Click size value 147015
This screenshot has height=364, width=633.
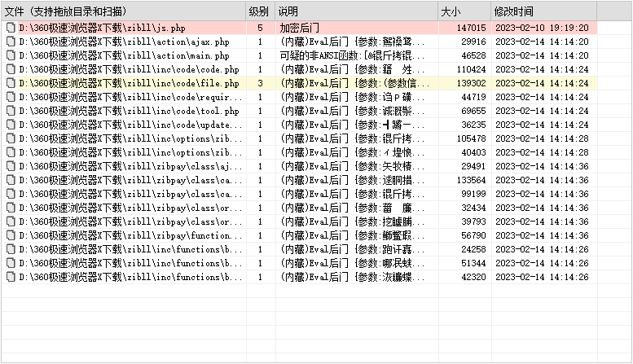471,28
